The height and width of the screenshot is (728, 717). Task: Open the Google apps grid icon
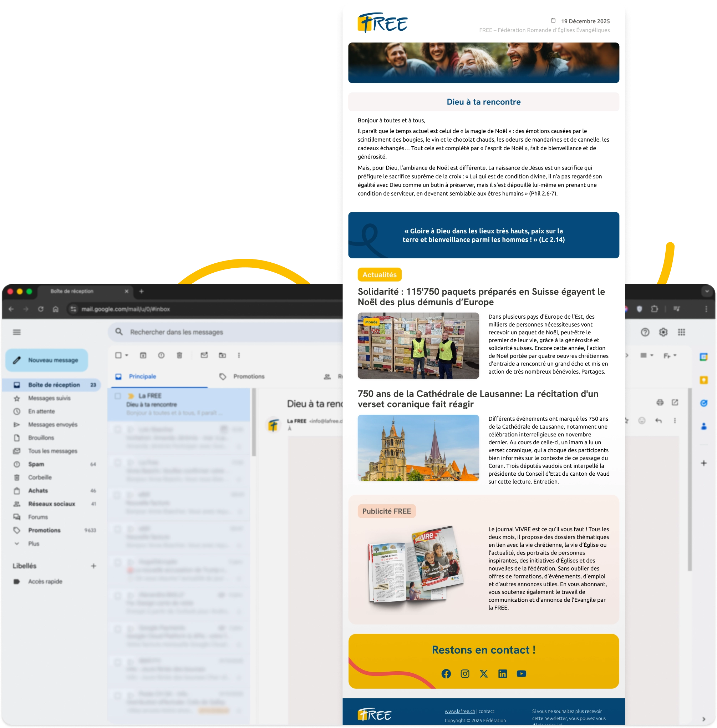point(681,332)
